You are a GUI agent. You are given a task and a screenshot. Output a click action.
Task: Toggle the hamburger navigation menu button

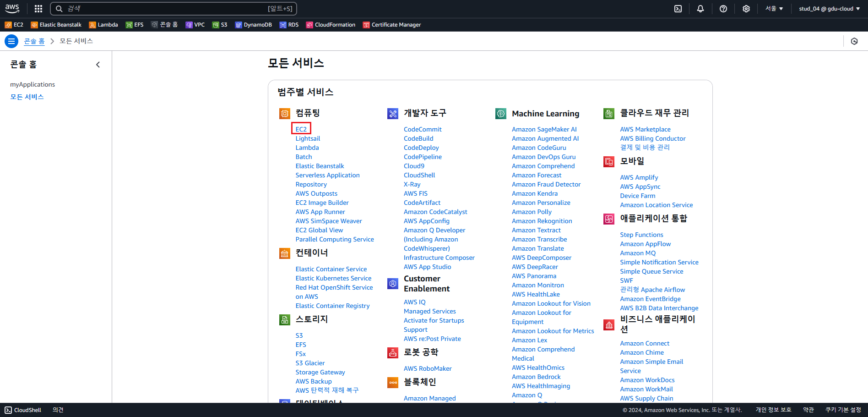(x=11, y=41)
